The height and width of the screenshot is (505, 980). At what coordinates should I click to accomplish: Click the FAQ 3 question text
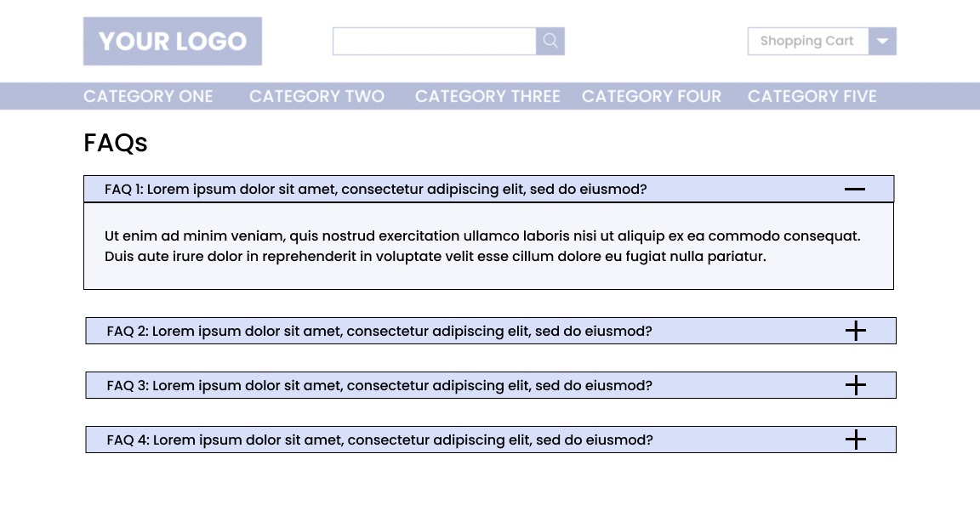coord(379,385)
